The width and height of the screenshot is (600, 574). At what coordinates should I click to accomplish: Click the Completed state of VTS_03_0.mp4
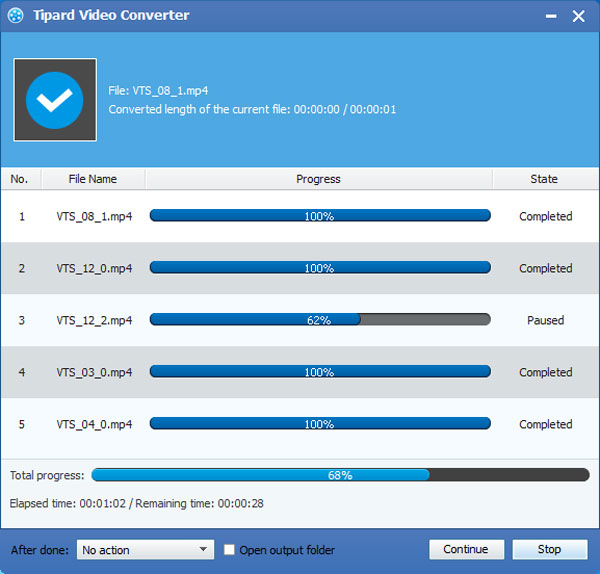[x=546, y=373]
